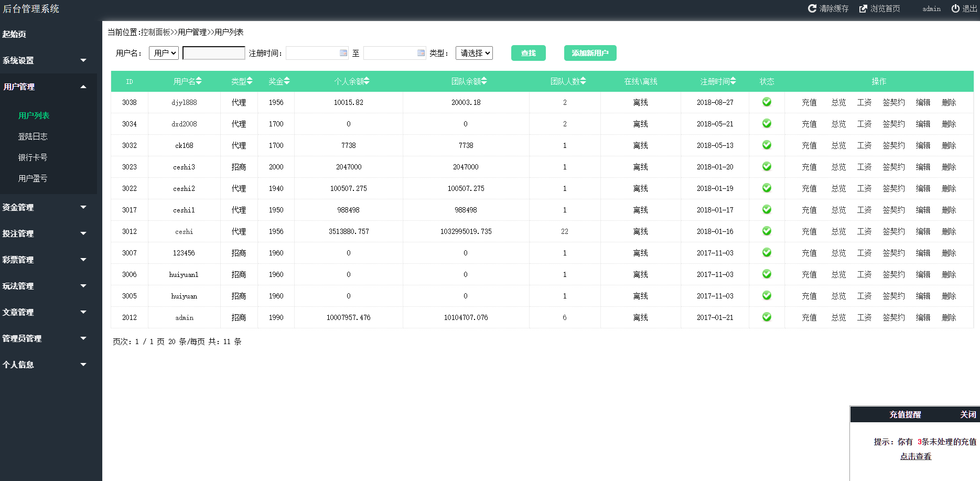
Task: Open 登陆日志 in the sidebar
Action: tap(33, 136)
